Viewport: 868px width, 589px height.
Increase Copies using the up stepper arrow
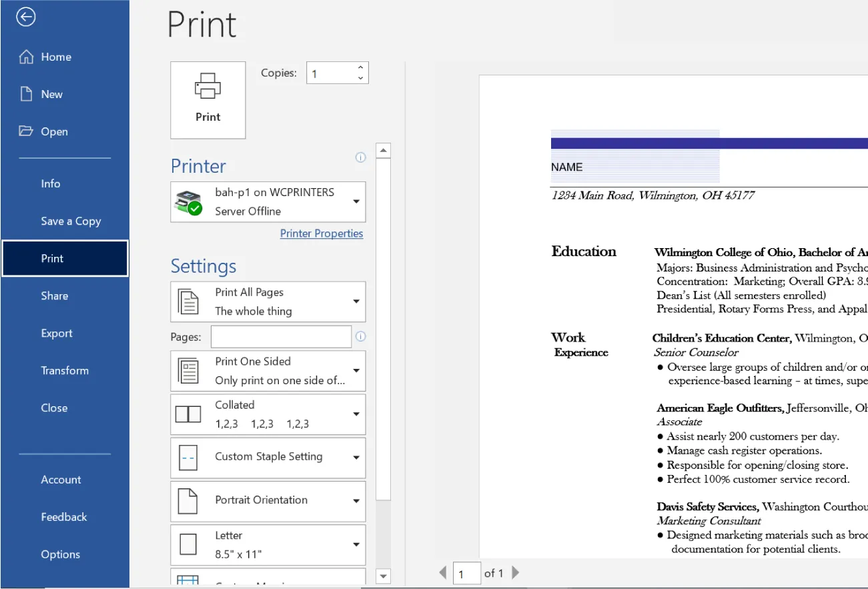(x=359, y=67)
